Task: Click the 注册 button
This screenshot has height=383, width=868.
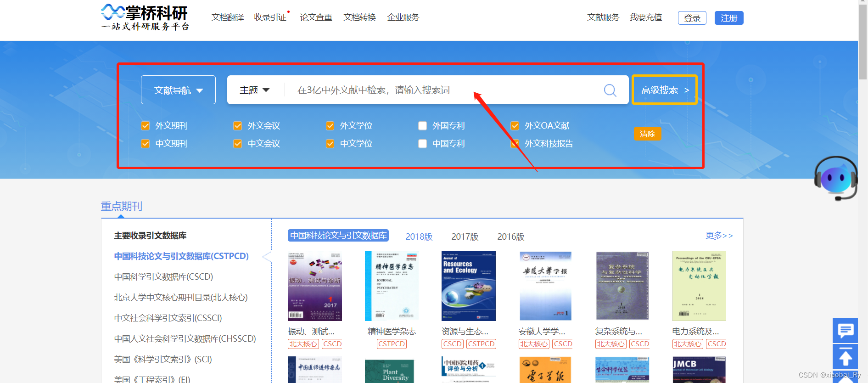Action: pos(729,18)
